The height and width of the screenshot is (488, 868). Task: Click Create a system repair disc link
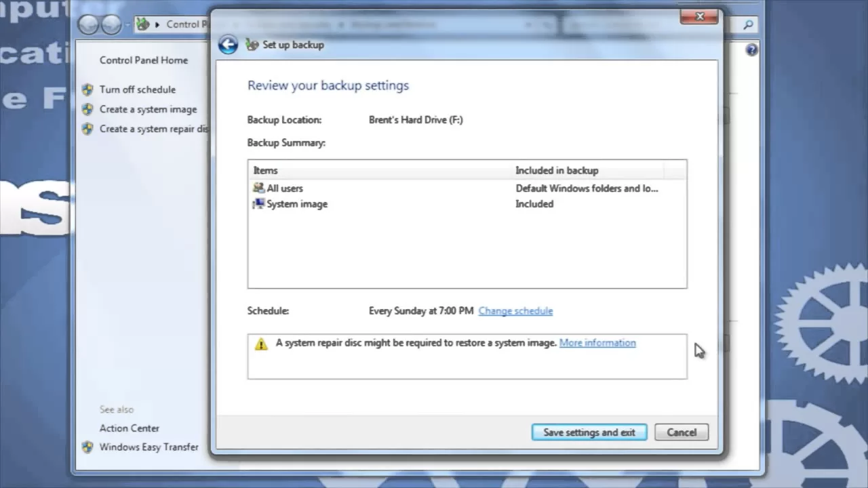(x=154, y=129)
